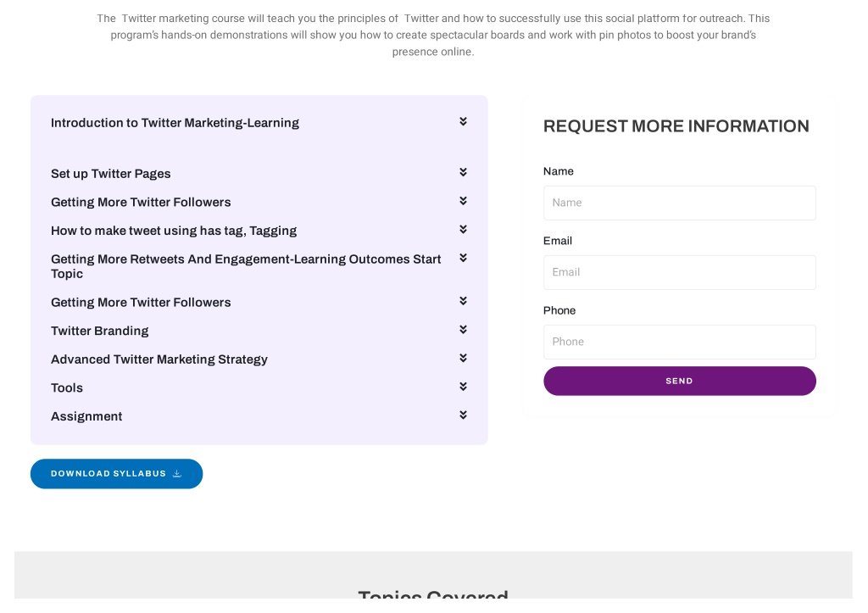
Task: Select the Email input field
Action: point(679,272)
